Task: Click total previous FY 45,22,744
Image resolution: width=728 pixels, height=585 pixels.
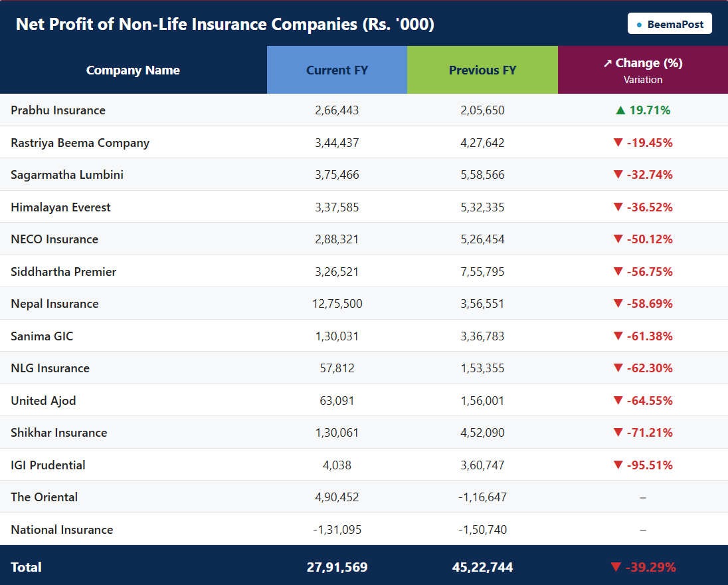Action: 482,567
